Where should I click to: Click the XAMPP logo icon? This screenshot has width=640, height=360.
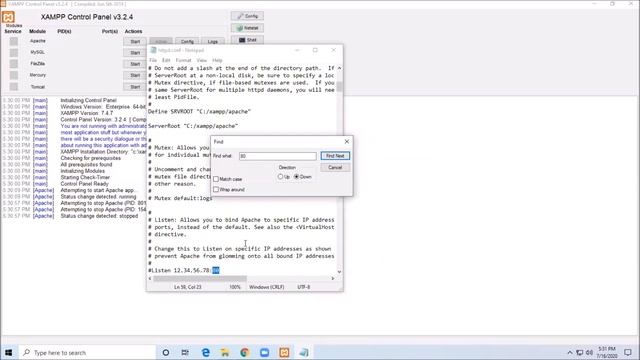[x=8, y=17]
